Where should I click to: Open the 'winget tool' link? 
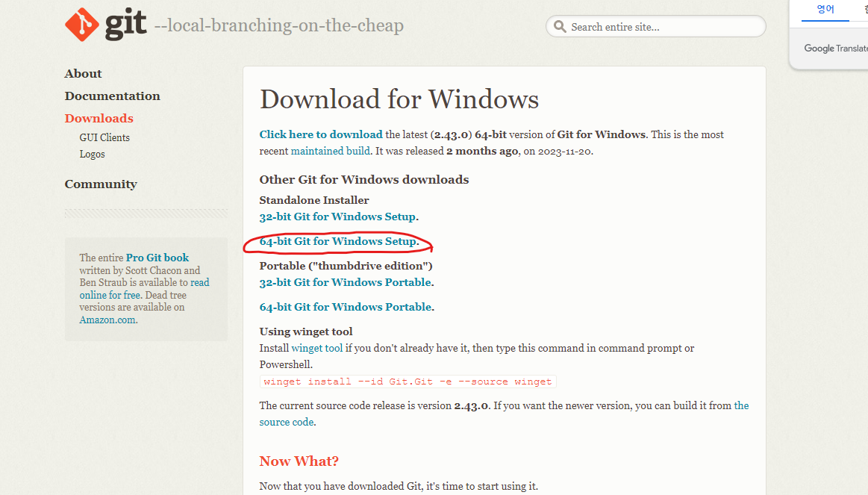(x=317, y=348)
